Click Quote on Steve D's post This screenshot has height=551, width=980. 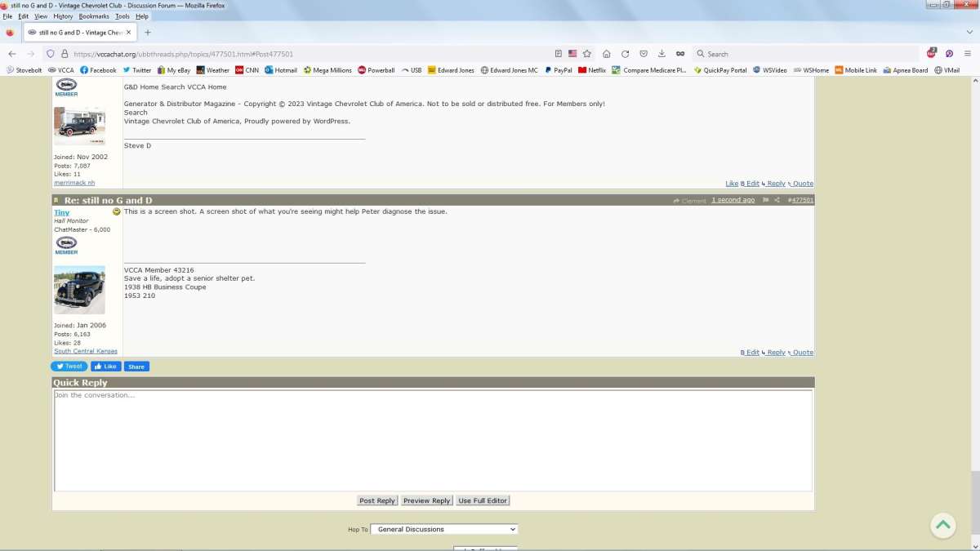(803, 184)
